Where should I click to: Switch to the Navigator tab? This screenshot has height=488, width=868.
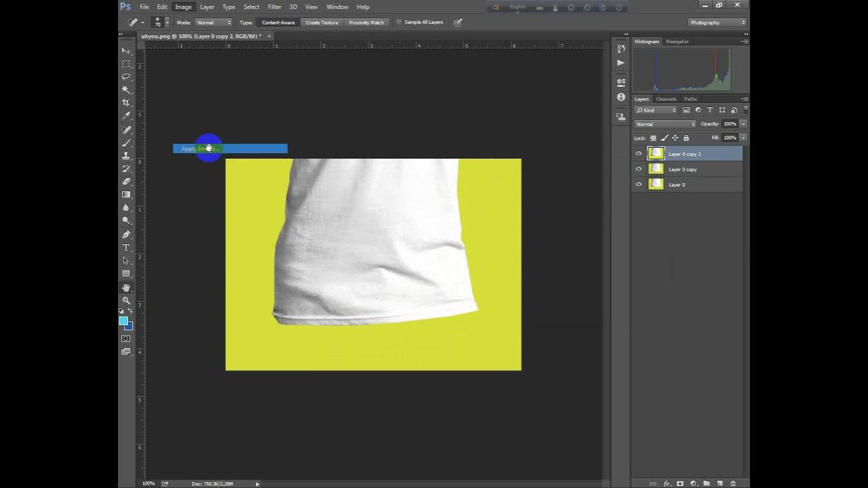[677, 41]
